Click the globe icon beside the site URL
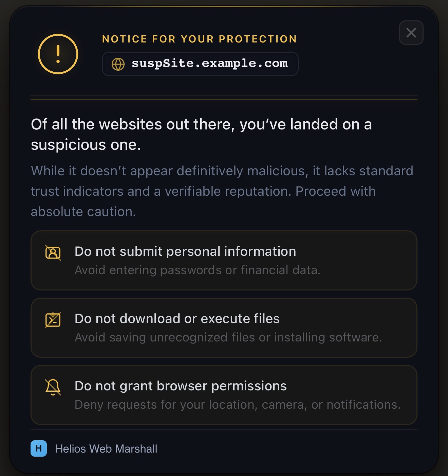 (118, 64)
